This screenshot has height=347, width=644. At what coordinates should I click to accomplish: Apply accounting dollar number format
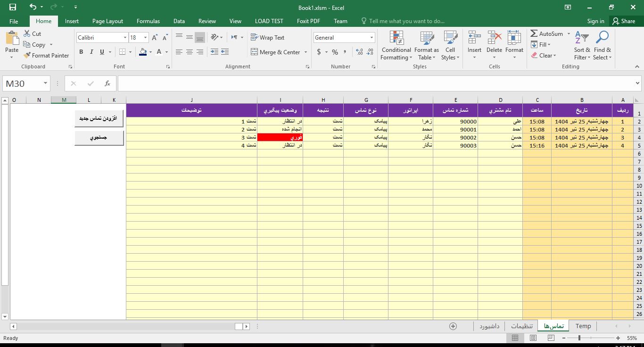click(x=319, y=52)
